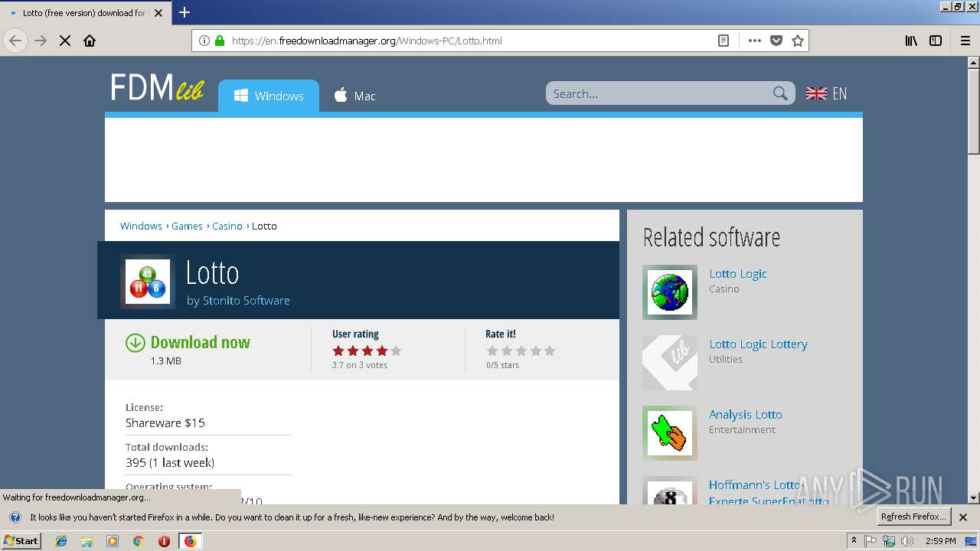Click the Shareware $15 license text
This screenshot has height=551, width=980.
(165, 422)
